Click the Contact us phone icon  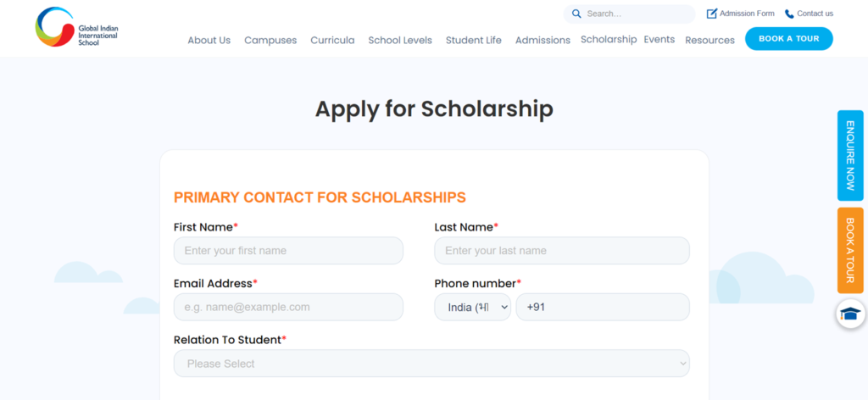pos(789,14)
